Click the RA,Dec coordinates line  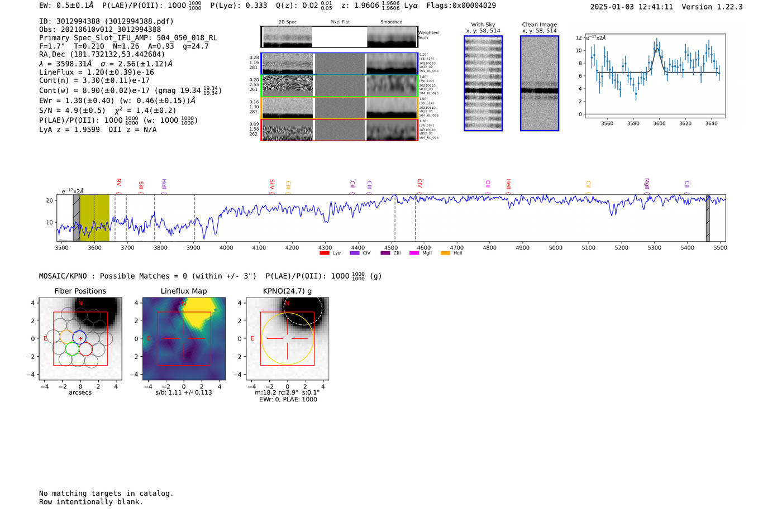pyautogui.click(x=102, y=54)
